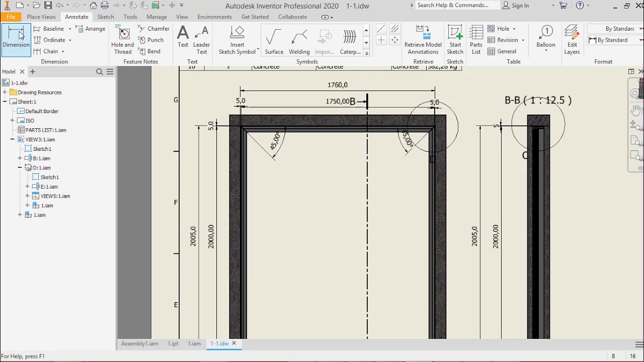Collapse the D:1.iam detail view node
This screenshot has width=644, height=362.
20,167
